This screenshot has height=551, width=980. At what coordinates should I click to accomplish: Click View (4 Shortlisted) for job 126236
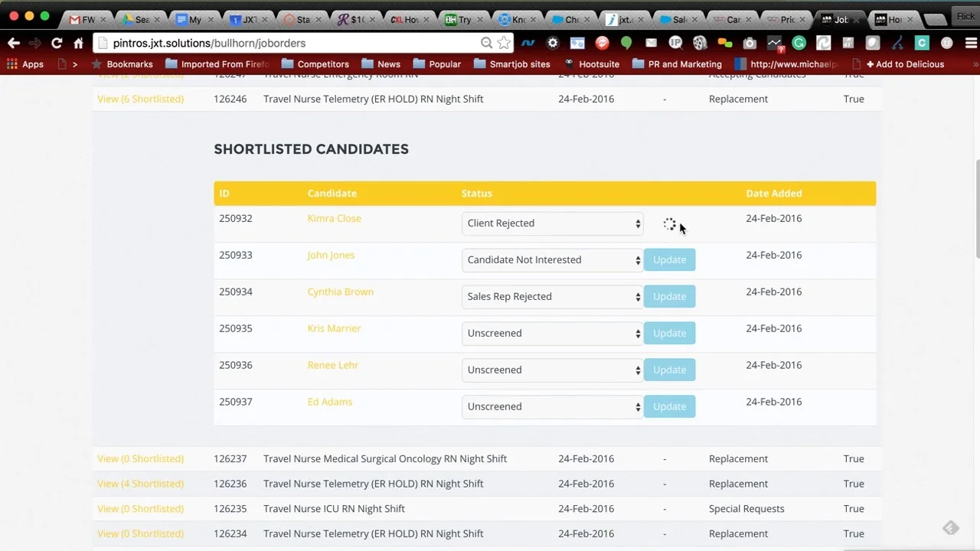[140, 484]
